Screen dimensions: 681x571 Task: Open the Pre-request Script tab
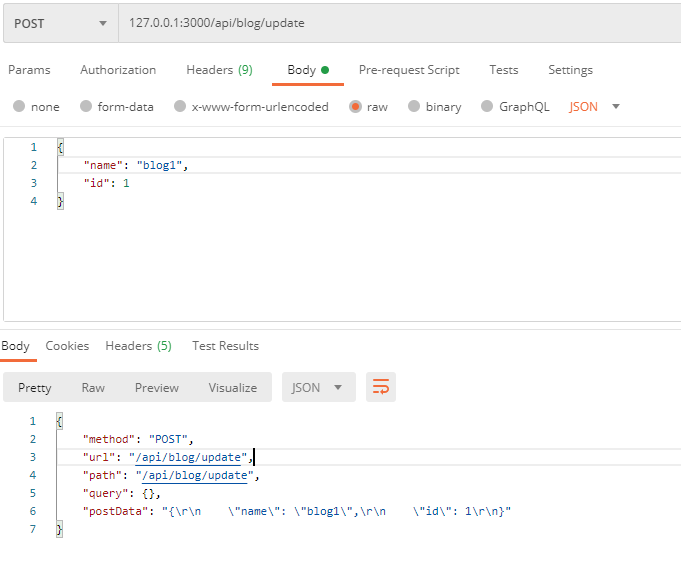click(x=409, y=70)
